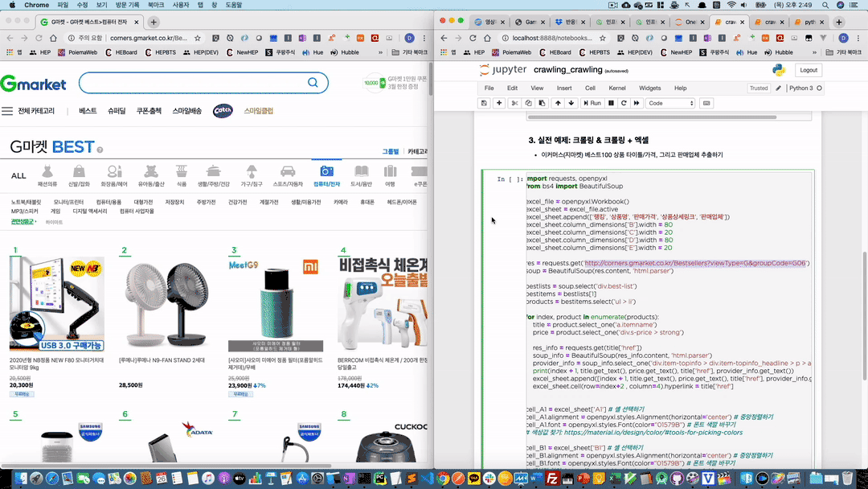Open the Jupyter Widgets menu
Viewport: 868px width, 489px height.
pos(650,88)
